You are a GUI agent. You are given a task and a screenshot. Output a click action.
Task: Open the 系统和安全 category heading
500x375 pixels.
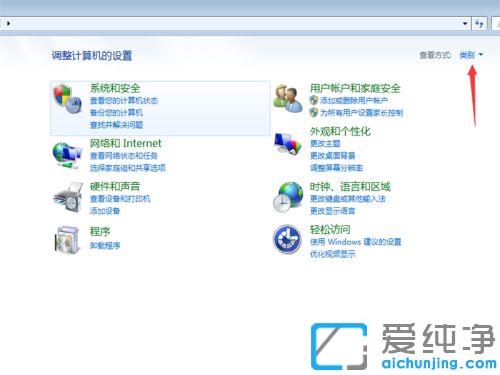pyautogui.click(x=115, y=88)
